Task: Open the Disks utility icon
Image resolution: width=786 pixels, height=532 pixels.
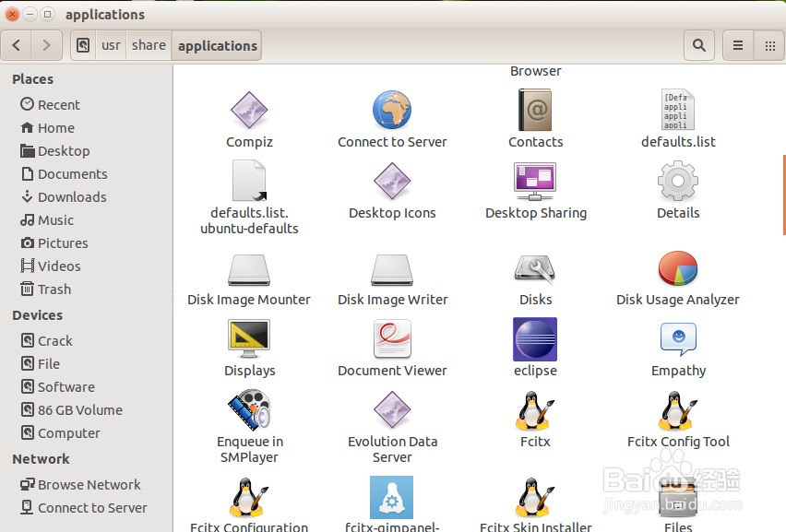Action: (535, 268)
